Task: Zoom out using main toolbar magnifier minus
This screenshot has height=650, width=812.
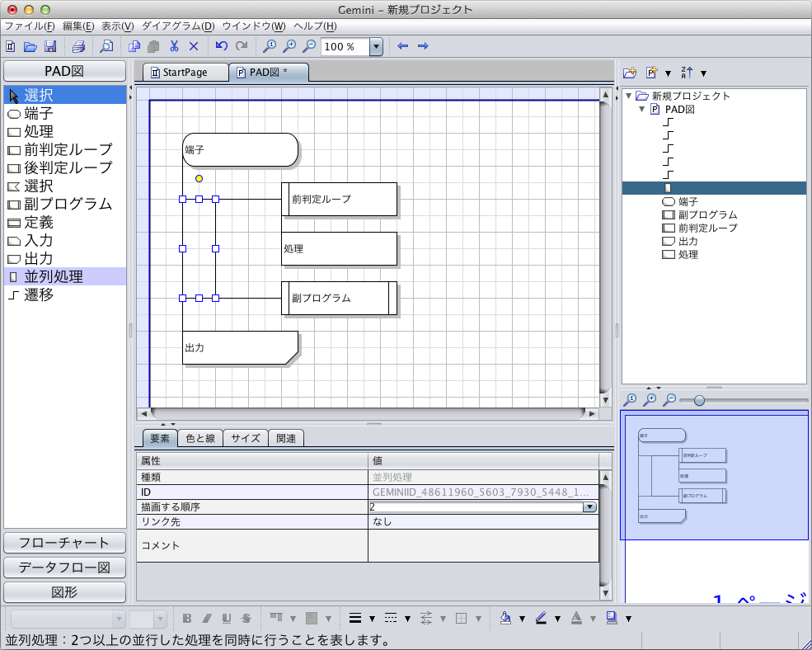Action: [x=309, y=46]
